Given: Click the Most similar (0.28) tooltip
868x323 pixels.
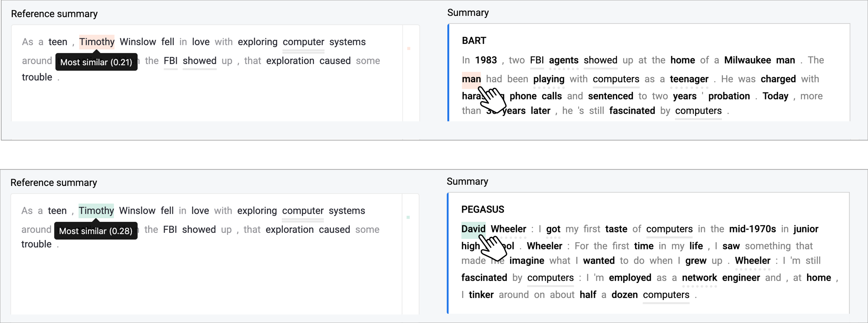Looking at the screenshot, I should click(96, 231).
